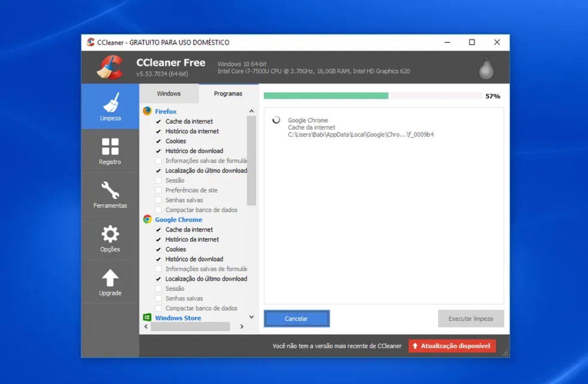Enable Firefox Compactar banco de dados

[159, 210]
